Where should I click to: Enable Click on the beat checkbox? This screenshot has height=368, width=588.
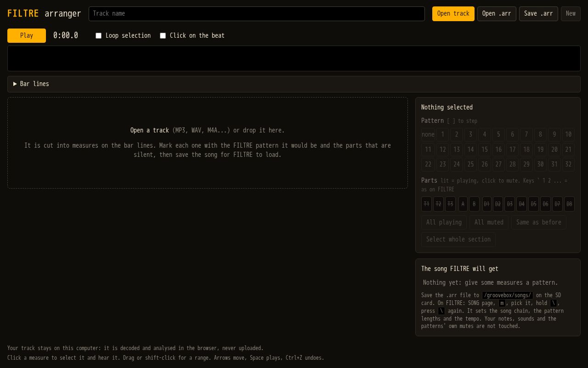[163, 35]
